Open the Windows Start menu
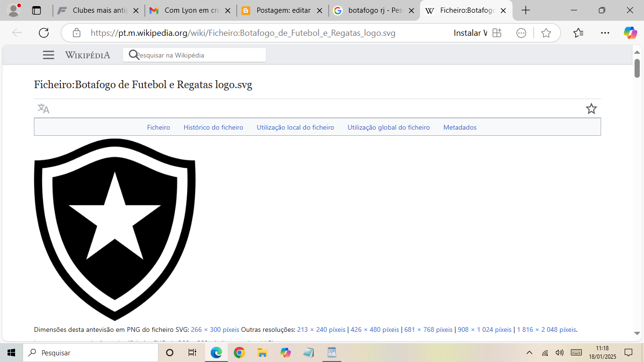 11,353
